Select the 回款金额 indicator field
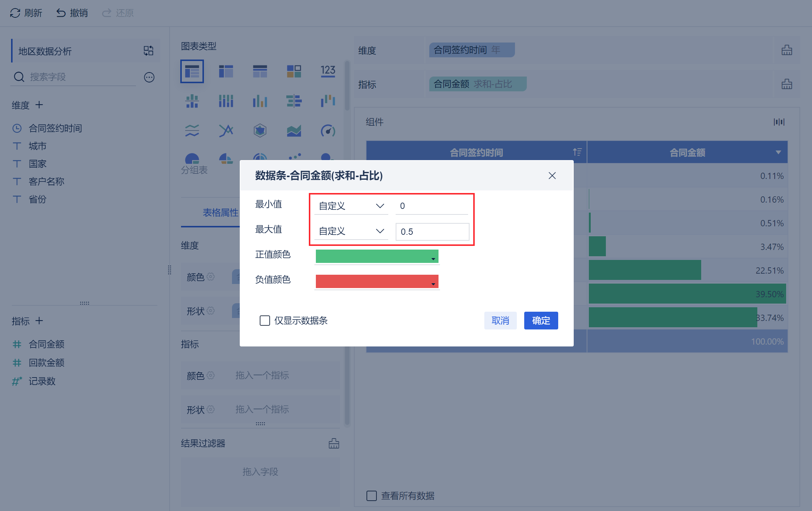This screenshot has height=511, width=812. coord(46,363)
